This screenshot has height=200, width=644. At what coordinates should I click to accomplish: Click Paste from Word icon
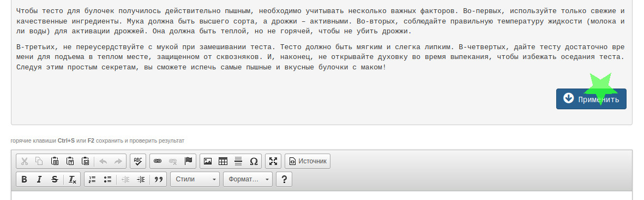pos(86,161)
